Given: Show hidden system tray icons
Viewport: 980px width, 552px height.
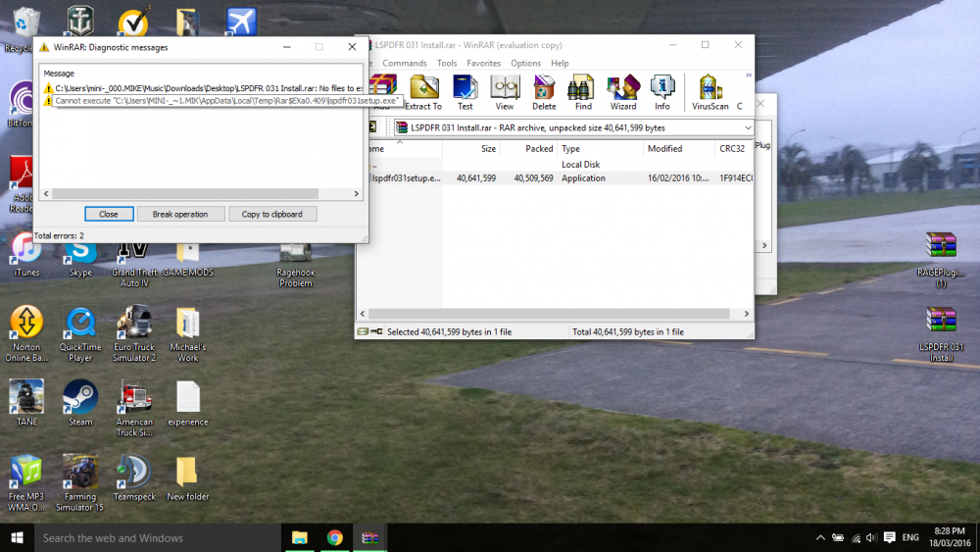Looking at the screenshot, I should click(x=820, y=537).
